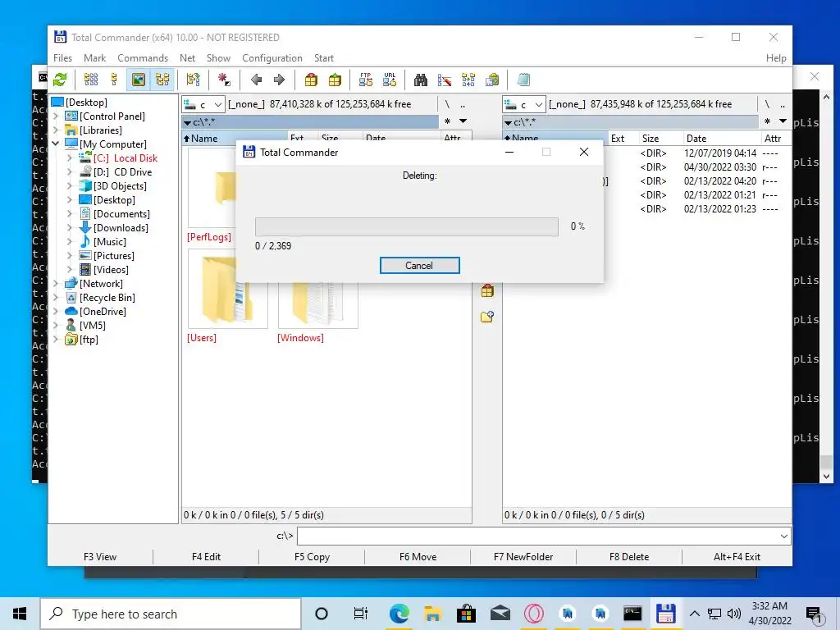
Task: Click the Invert selection toolbar icon
Action: (x=193, y=80)
